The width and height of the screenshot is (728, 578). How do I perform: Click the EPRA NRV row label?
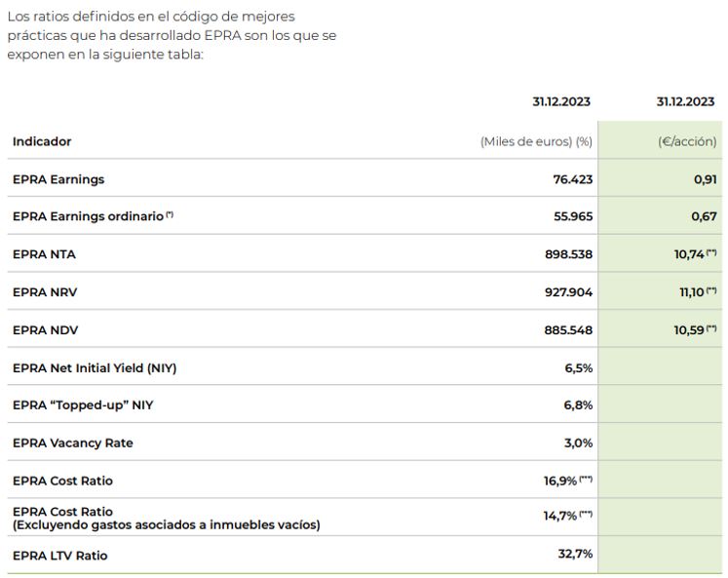click(x=44, y=291)
